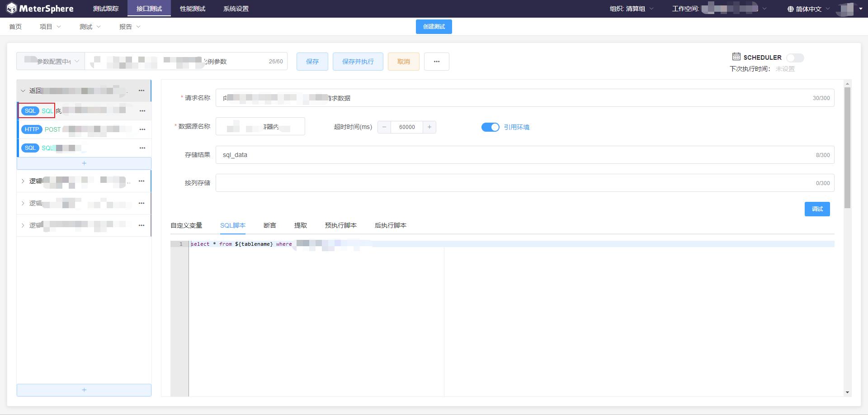The width and height of the screenshot is (868, 415).
Task: Click the 调试 button
Action: pos(817,209)
